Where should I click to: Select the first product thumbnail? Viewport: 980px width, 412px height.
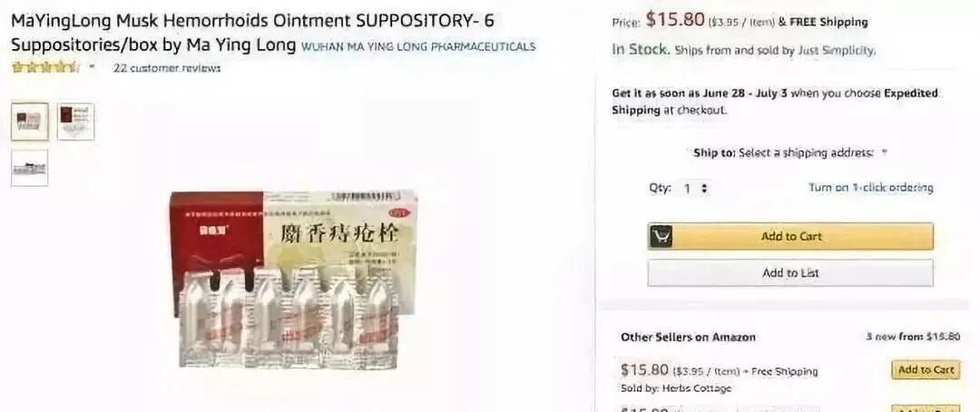[29, 122]
